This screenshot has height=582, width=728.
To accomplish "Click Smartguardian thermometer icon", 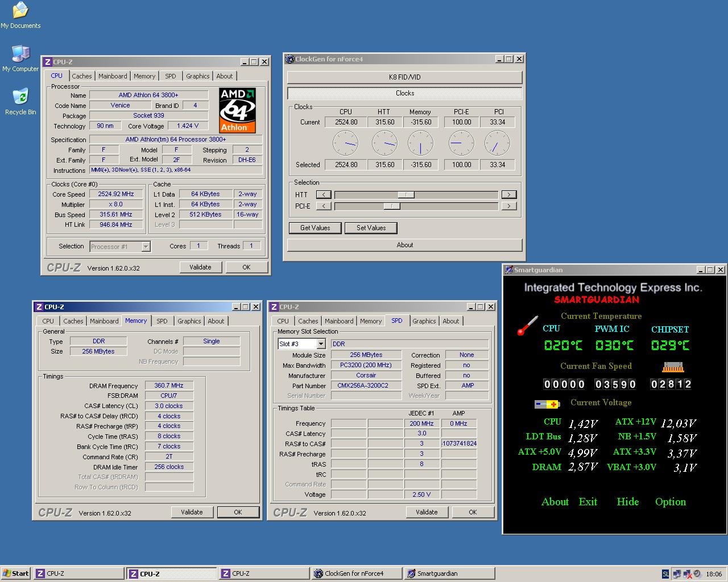I will [x=527, y=326].
